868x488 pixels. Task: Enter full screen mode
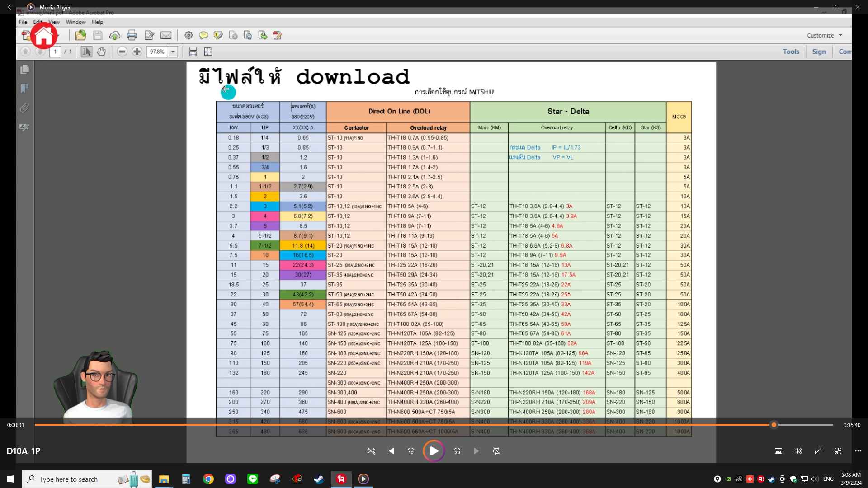pos(818,451)
